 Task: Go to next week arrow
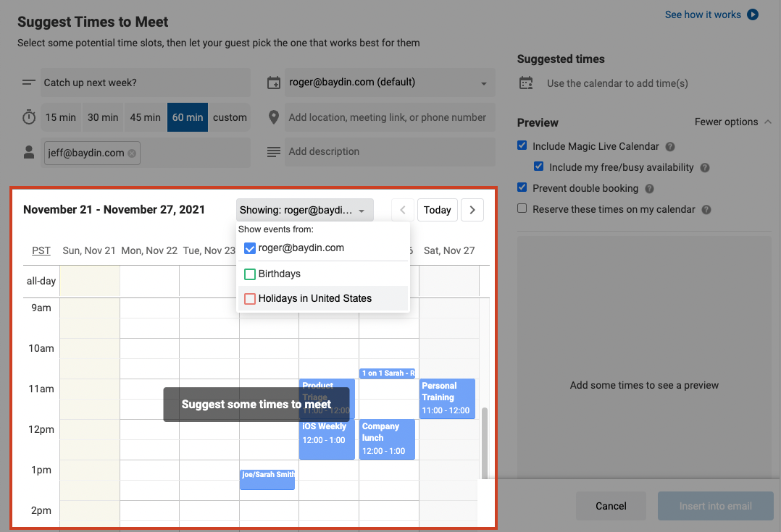pyautogui.click(x=472, y=210)
